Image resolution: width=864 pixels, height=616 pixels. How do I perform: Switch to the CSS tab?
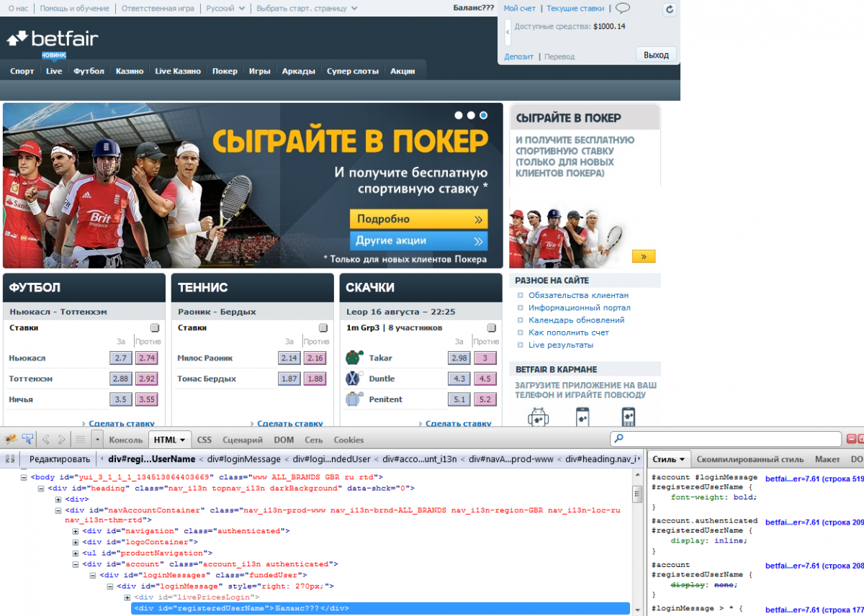[x=204, y=440]
